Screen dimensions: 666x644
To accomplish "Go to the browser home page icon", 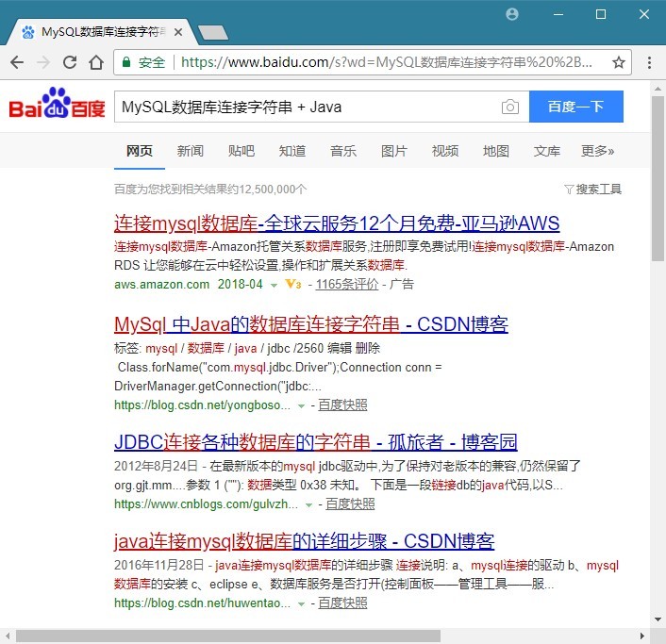I will (95, 62).
